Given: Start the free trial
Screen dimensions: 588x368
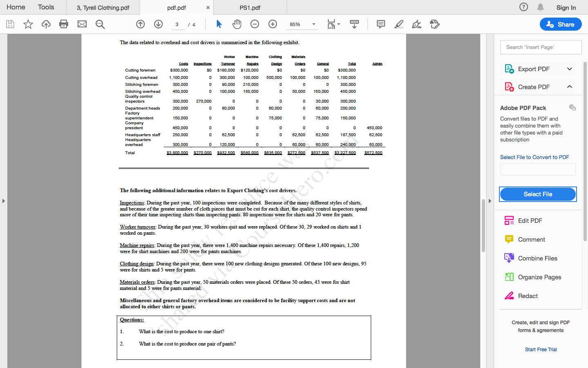Looking at the screenshot, I should click(541, 349).
